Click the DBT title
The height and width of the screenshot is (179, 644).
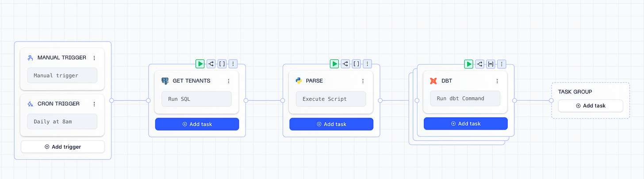447,81
